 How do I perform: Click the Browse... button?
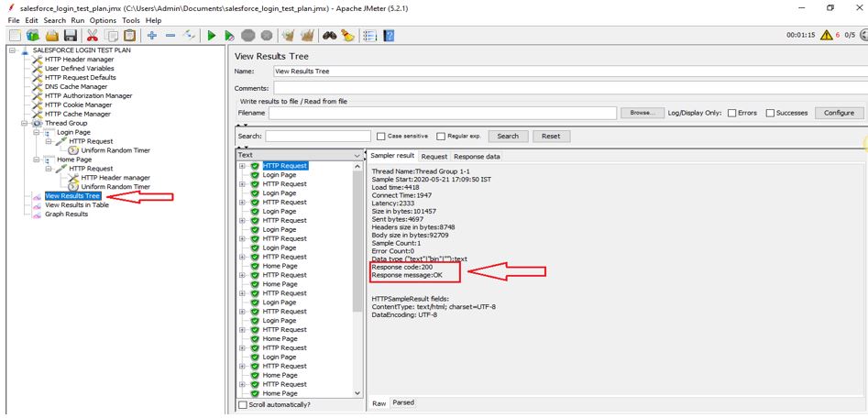click(643, 113)
